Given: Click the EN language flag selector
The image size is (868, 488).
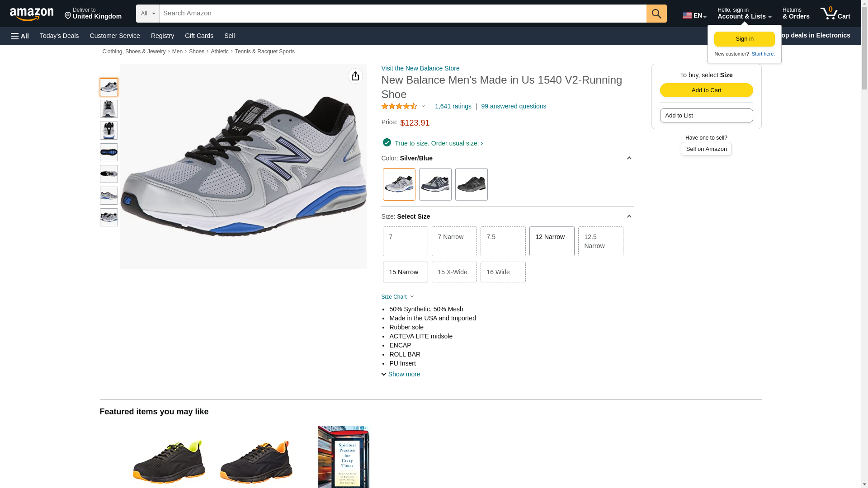Looking at the screenshot, I should point(694,15).
